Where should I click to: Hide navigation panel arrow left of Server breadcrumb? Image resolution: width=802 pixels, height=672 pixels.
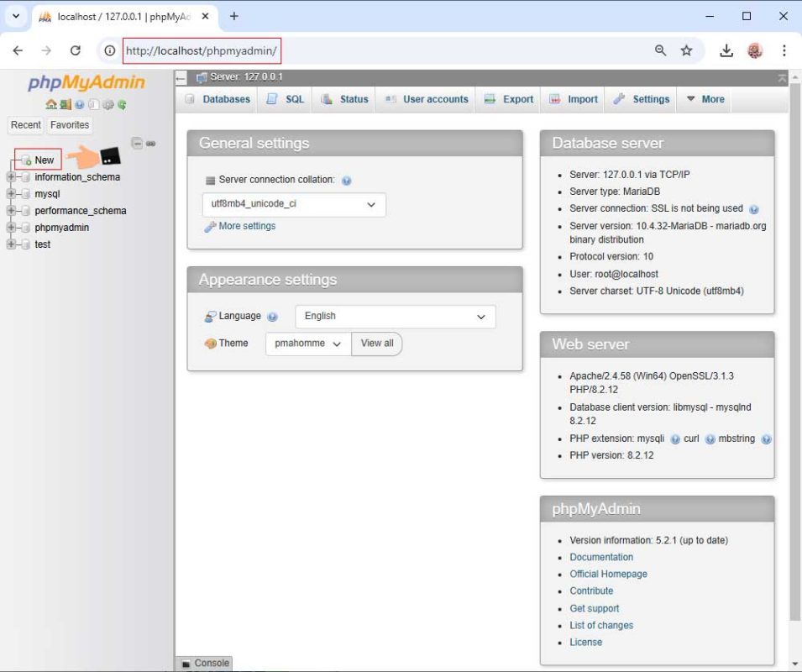[x=181, y=78]
